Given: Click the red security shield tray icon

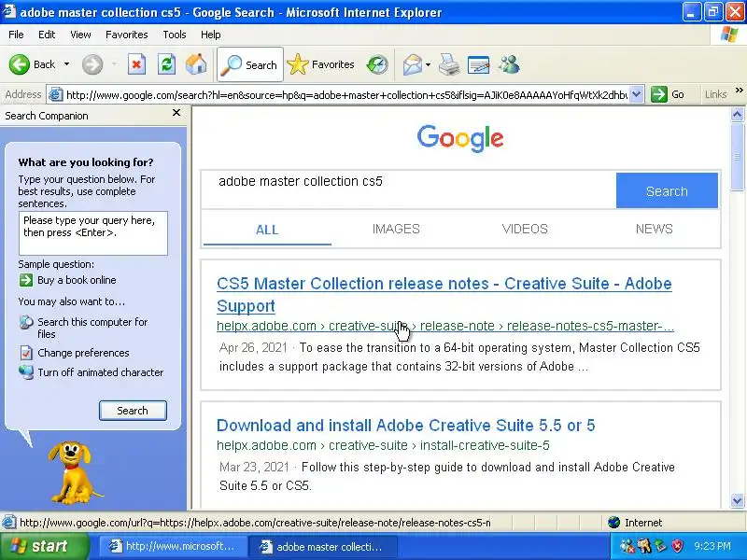Looking at the screenshot, I should [677, 546].
